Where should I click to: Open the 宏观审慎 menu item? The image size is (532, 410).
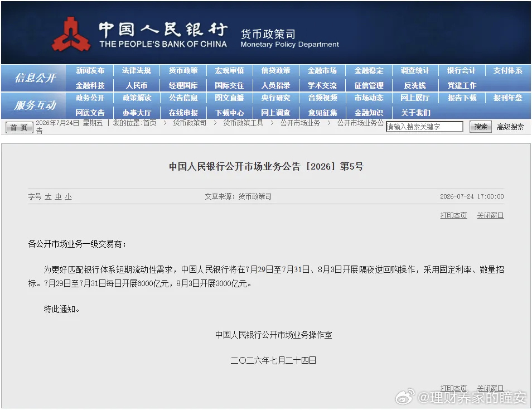pos(229,71)
